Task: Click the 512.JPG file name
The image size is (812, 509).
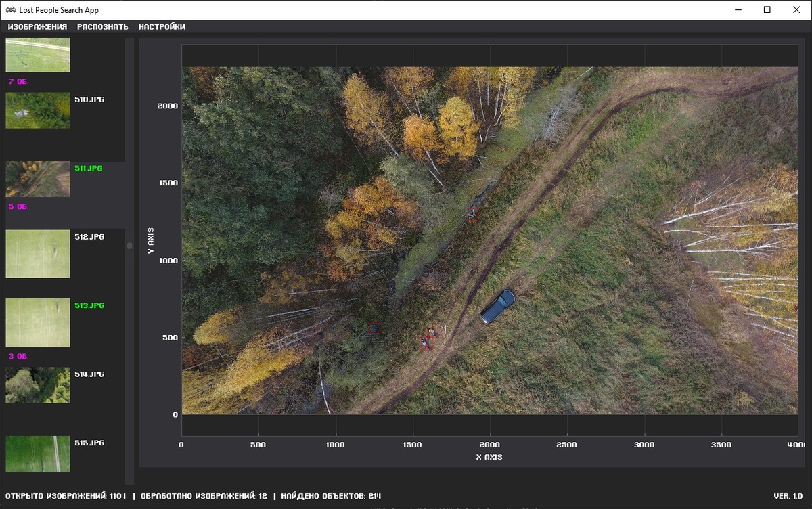Action: 89,237
